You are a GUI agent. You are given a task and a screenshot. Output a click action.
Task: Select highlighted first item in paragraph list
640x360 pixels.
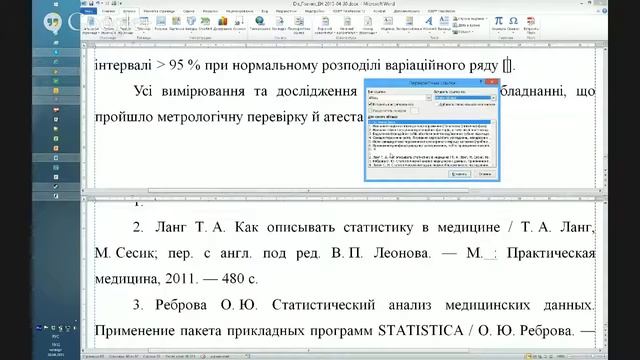429,122
